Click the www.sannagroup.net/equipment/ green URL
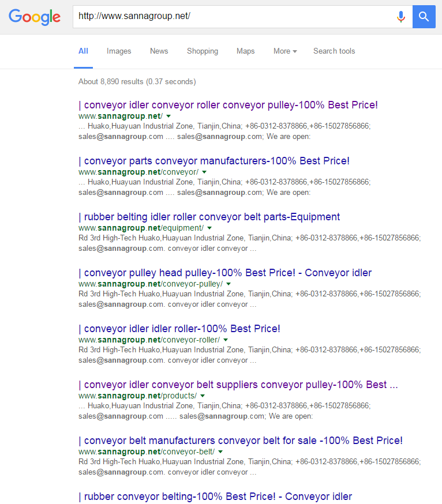The image size is (442, 504). (141, 228)
